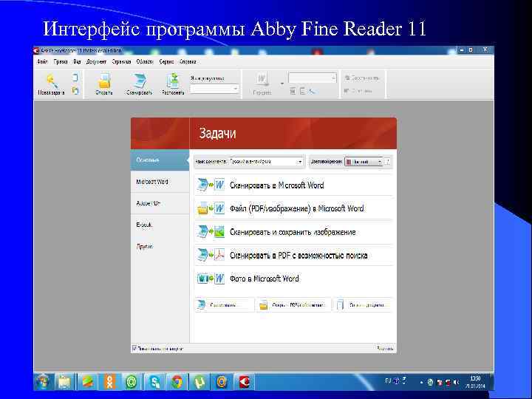The width and height of the screenshot is (532, 399).
Task: Open Skype from the taskbar
Action: point(154,383)
